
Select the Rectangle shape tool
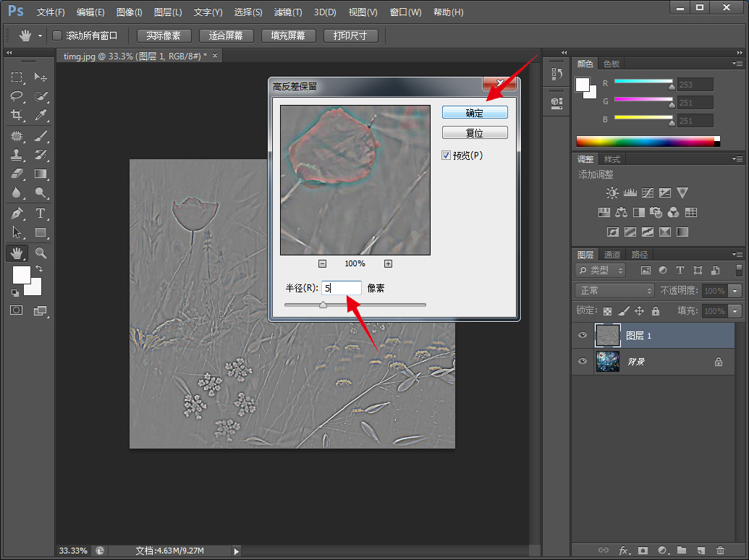(x=41, y=232)
